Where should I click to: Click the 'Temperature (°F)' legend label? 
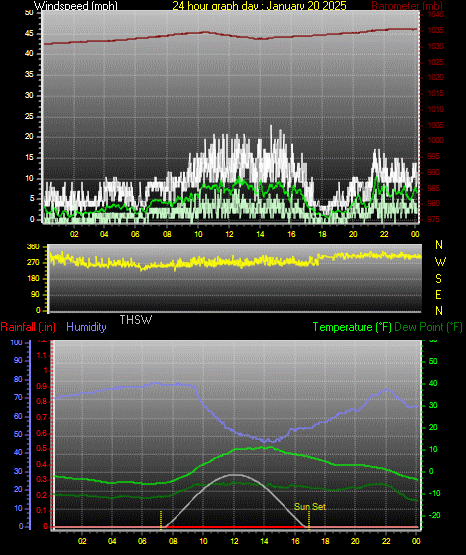352,327
